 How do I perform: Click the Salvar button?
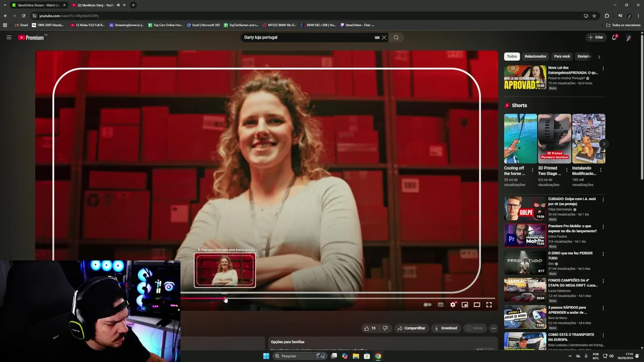tap(474, 328)
